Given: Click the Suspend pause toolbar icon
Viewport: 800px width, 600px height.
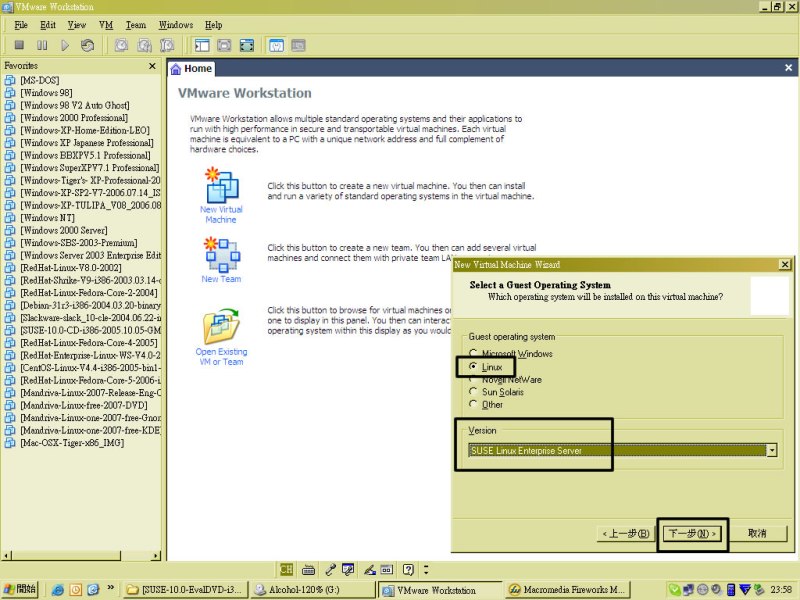Looking at the screenshot, I should coord(42,45).
